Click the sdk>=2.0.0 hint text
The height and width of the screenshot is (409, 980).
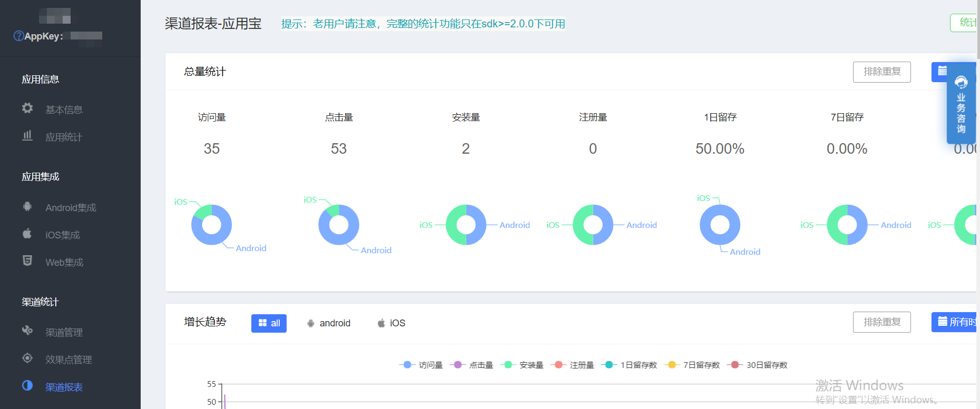click(x=423, y=24)
